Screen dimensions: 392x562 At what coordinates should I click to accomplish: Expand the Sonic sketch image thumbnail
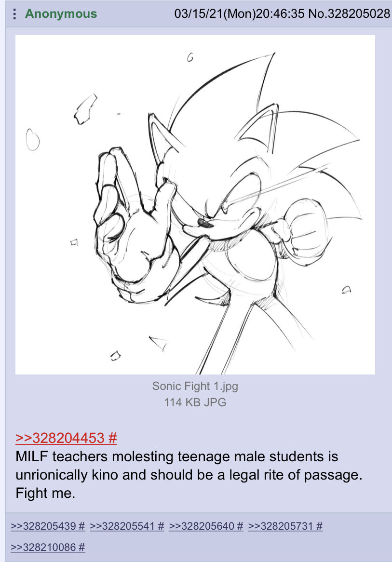tap(195, 205)
